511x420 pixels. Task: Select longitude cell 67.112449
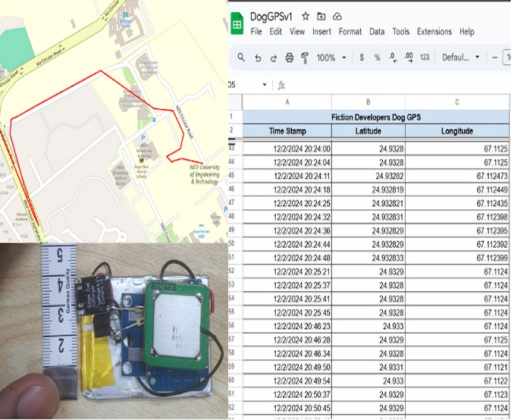coord(457,190)
